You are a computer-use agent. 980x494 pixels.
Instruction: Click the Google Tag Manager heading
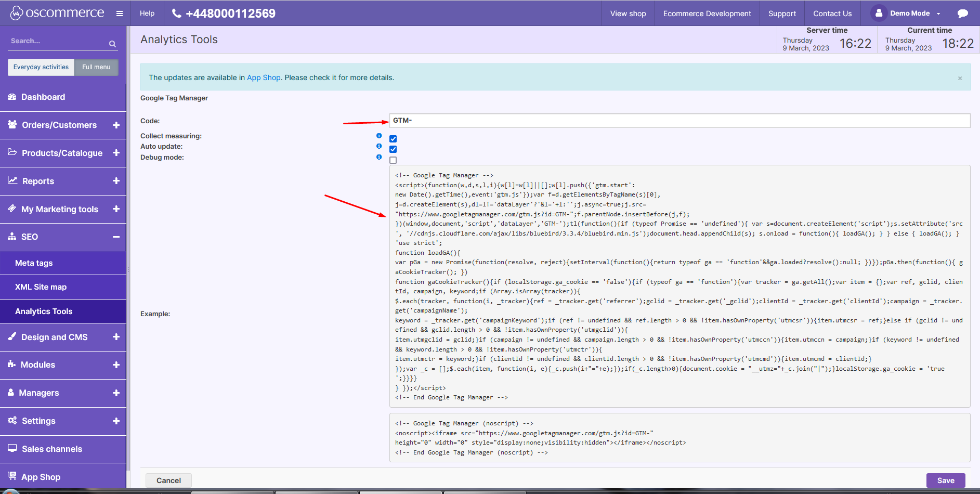(x=174, y=98)
